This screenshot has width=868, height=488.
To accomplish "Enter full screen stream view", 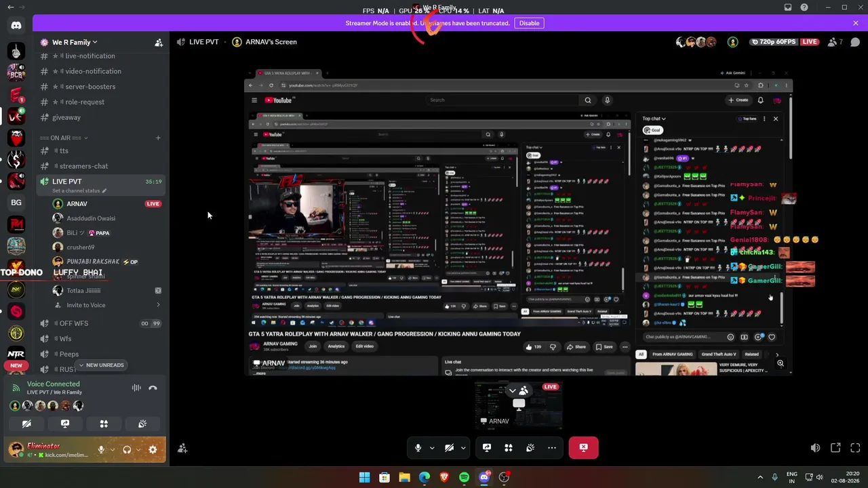I will point(855,448).
